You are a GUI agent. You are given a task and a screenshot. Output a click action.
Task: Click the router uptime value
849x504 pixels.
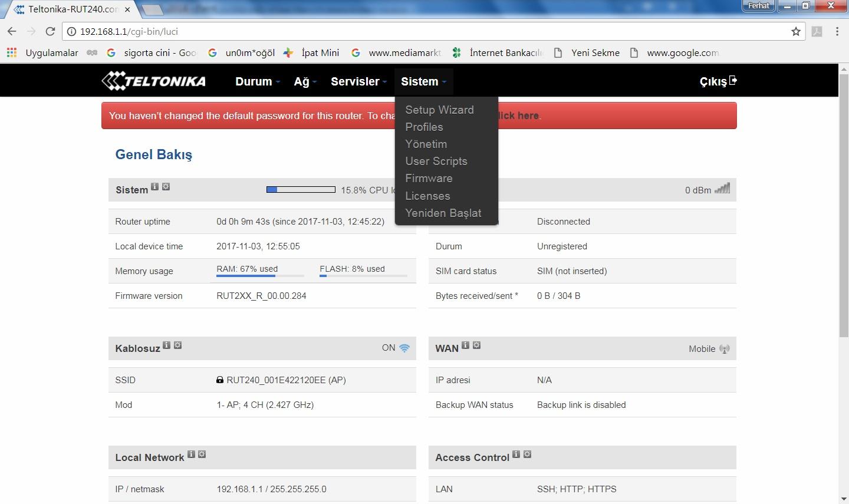[x=300, y=222]
